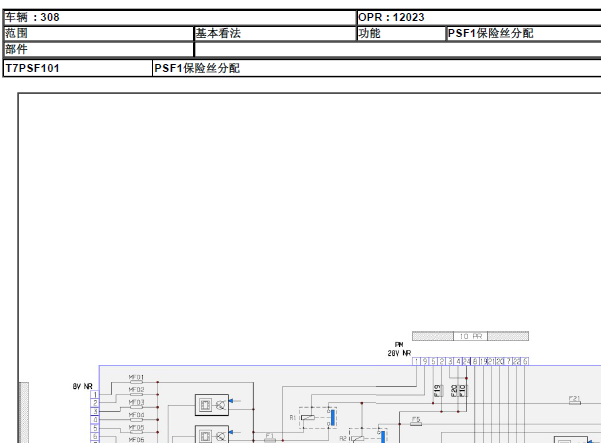Image resolution: width=601 pixels, height=443 pixels.
Task: Select the 'T7PSF101' code cell
Action: pyautogui.click(x=77, y=68)
